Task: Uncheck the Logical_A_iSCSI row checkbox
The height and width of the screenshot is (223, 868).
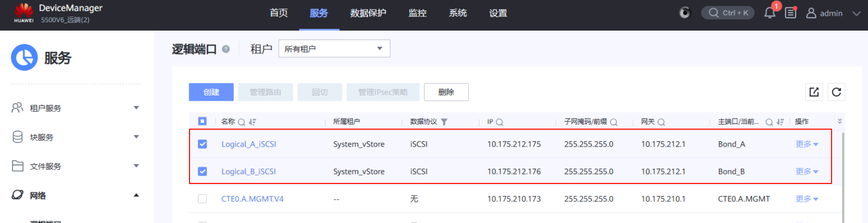Action: point(202,144)
